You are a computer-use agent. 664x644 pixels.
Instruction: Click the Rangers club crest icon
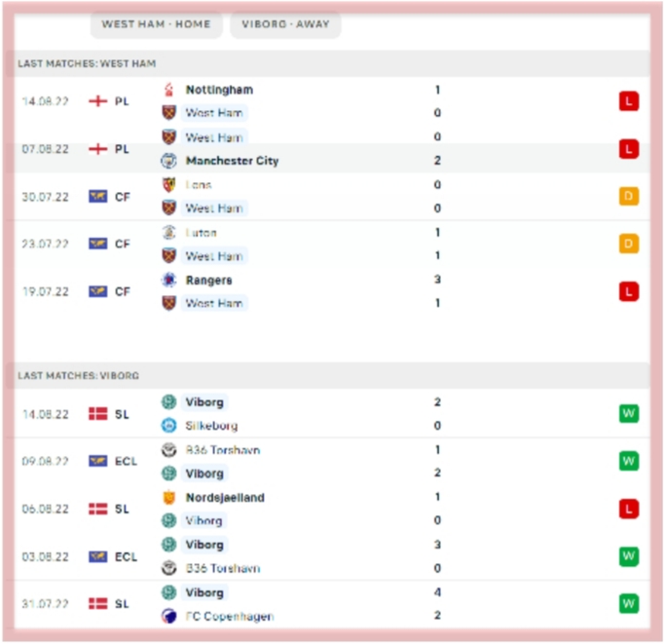(x=168, y=281)
